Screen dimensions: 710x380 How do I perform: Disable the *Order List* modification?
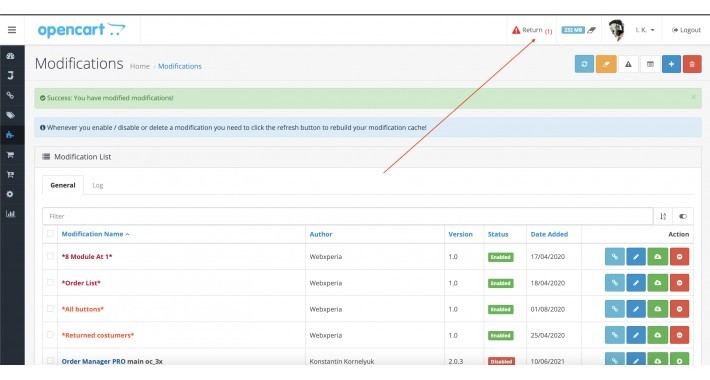[x=679, y=283]
